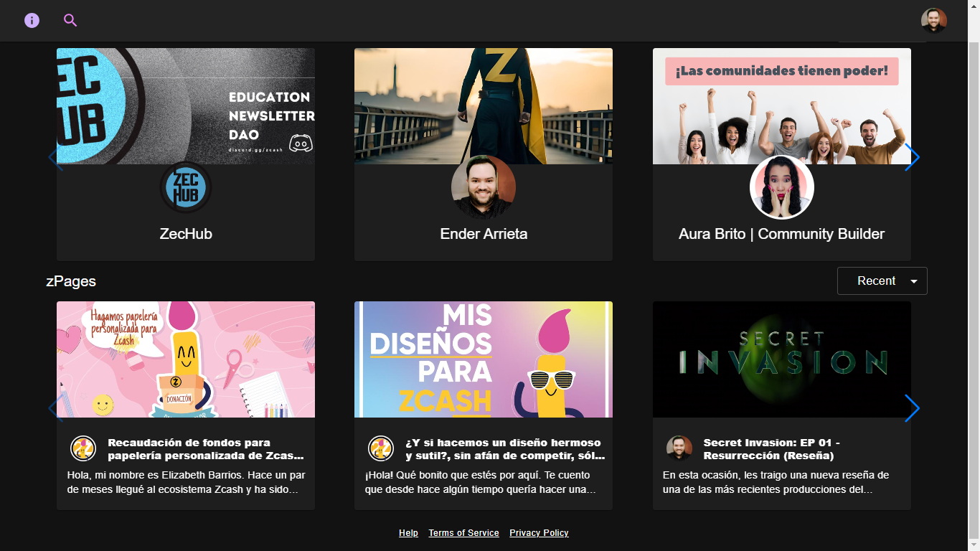This screenshot has width=980, height=551.
Task: Click the purple info icon
Action: 32,20
